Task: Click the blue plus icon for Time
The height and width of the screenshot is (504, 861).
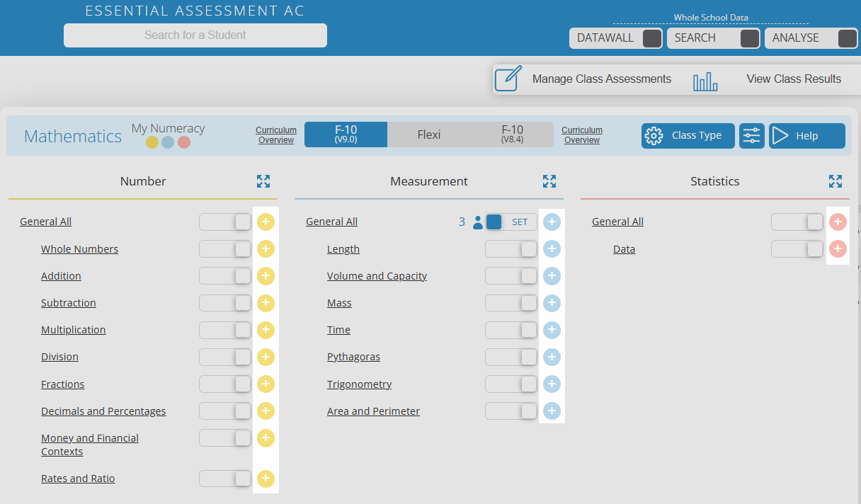Action: pyautogui.click(x=552, y=330)
